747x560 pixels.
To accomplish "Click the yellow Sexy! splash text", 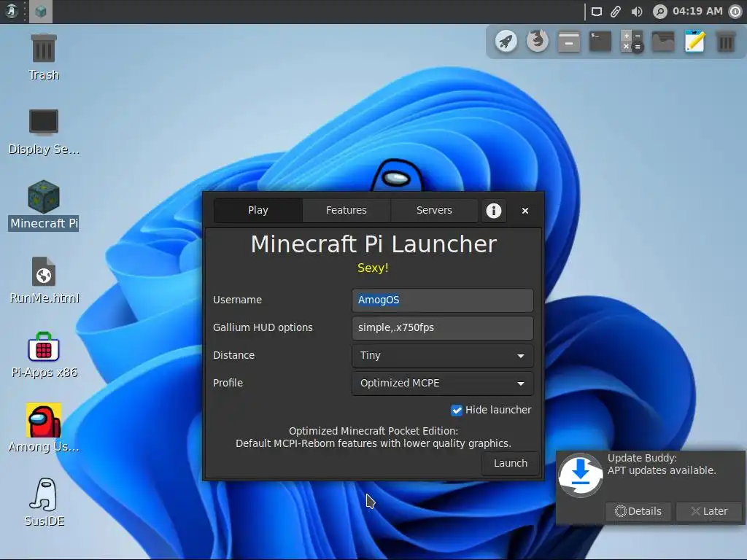I will click(373, 268).
